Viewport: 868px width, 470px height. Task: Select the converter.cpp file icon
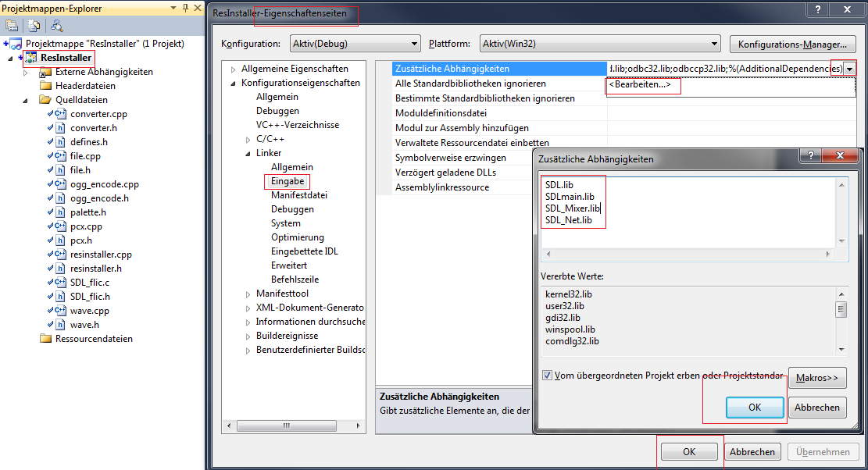[60, 114]
